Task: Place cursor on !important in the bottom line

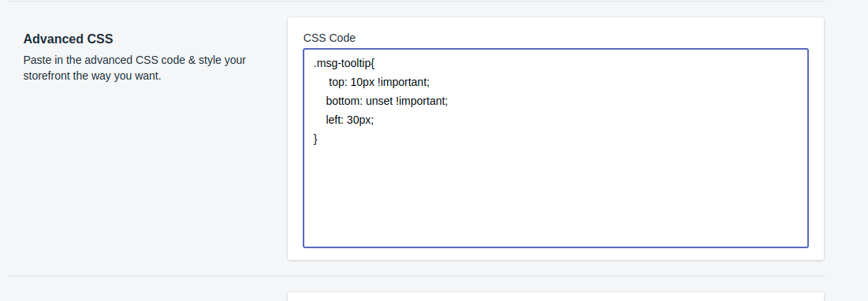Action: (x=422, y=102)
